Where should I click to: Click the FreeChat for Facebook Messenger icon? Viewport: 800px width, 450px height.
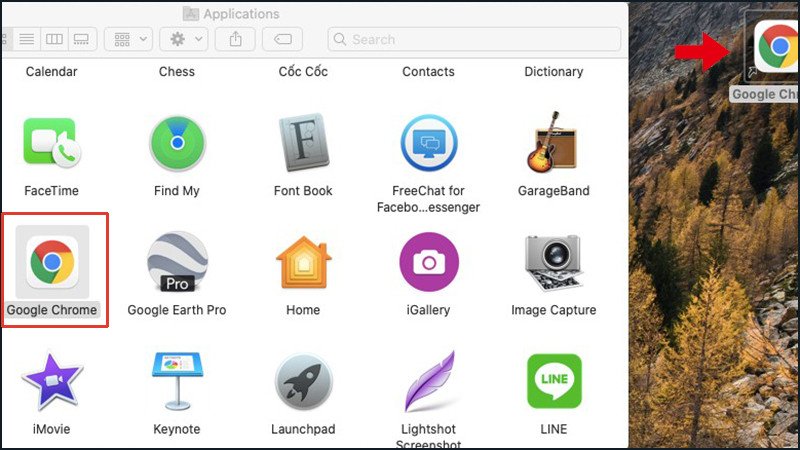pos(429,143)
